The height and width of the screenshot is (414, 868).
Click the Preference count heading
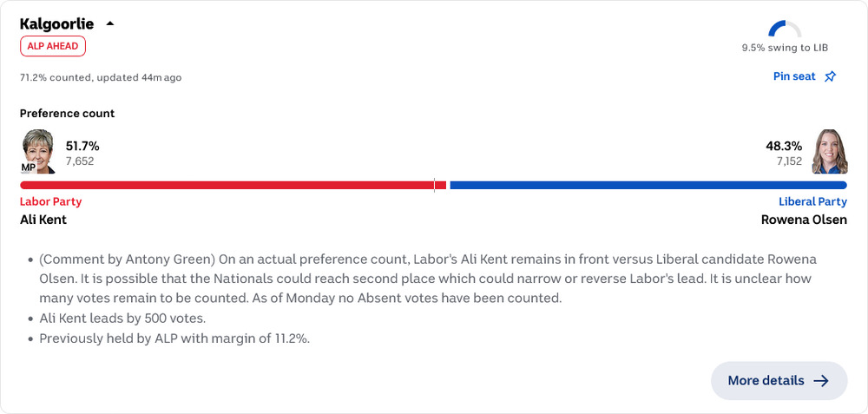68,114
